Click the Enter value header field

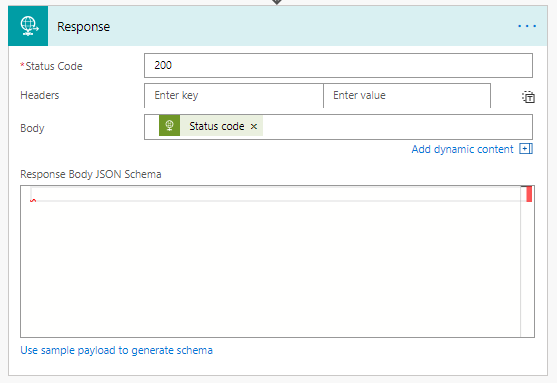pos(407,95)
